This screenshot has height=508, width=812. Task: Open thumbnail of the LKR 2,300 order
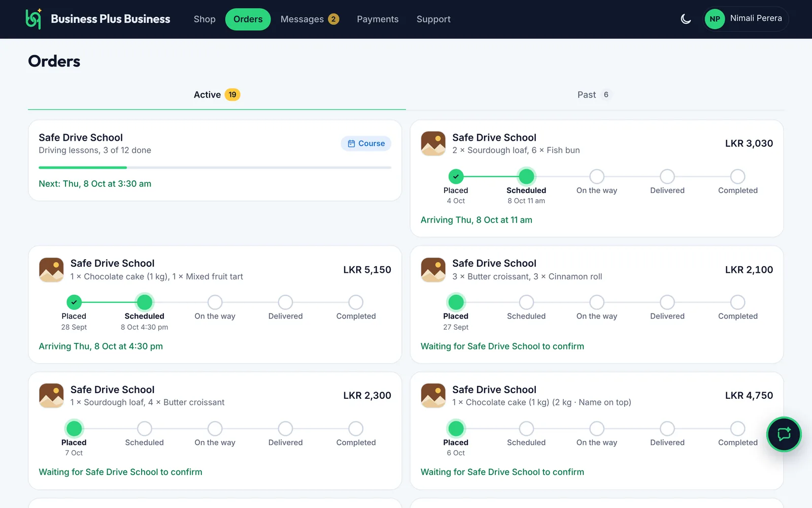51,396
